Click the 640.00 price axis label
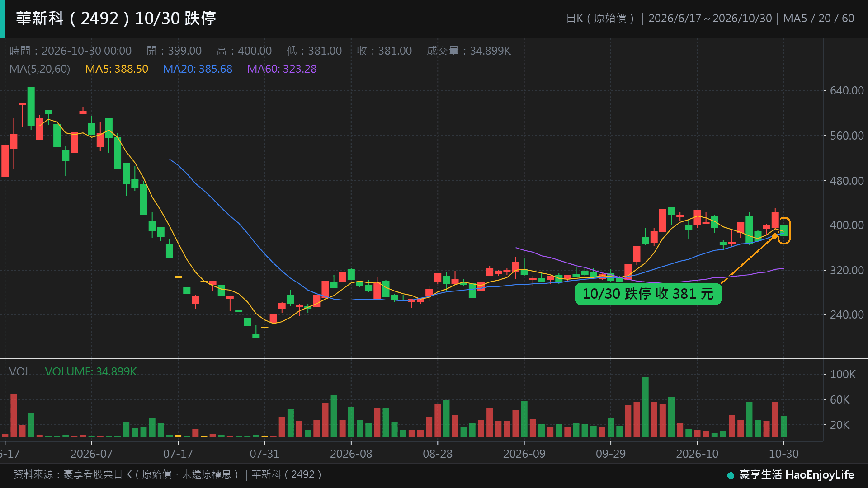Image resolution: width=868 pixels, height=488 pixels. point(847,91)
